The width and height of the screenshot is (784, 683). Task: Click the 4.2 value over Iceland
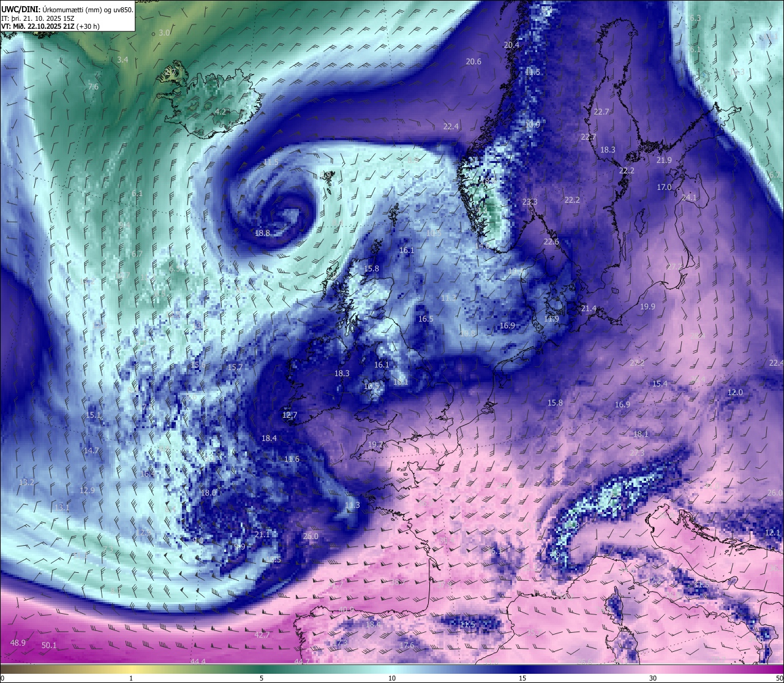tap(221, 111)
